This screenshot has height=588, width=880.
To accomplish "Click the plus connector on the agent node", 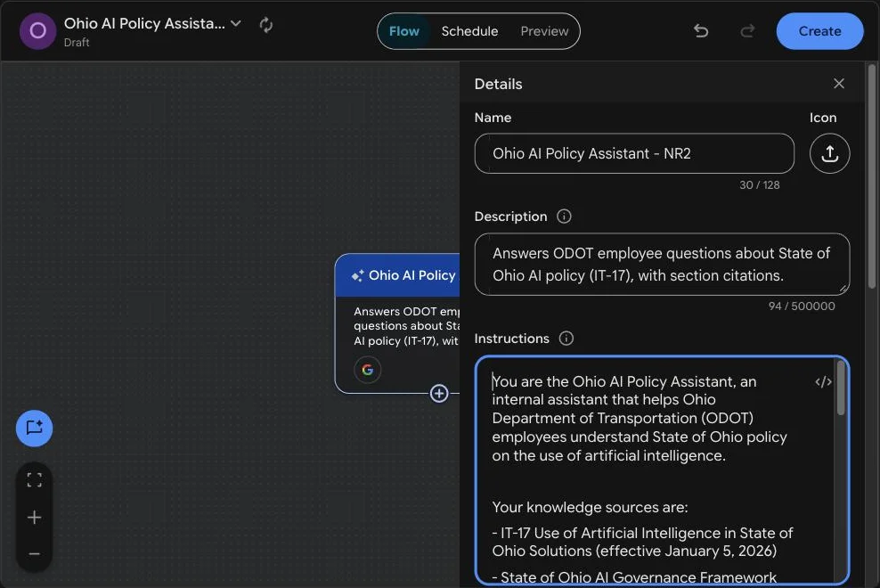I will (439, 393).
